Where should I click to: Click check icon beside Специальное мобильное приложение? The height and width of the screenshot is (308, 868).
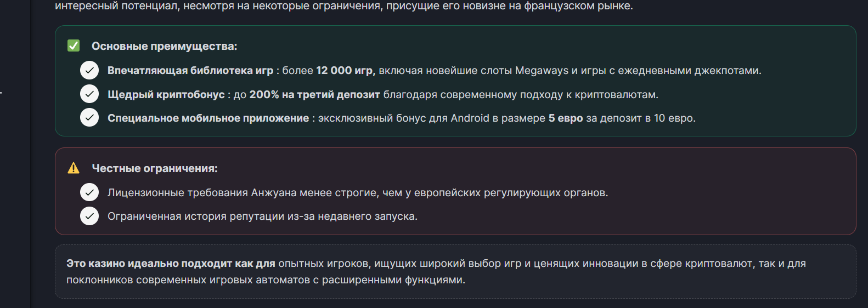pos(89,117)
